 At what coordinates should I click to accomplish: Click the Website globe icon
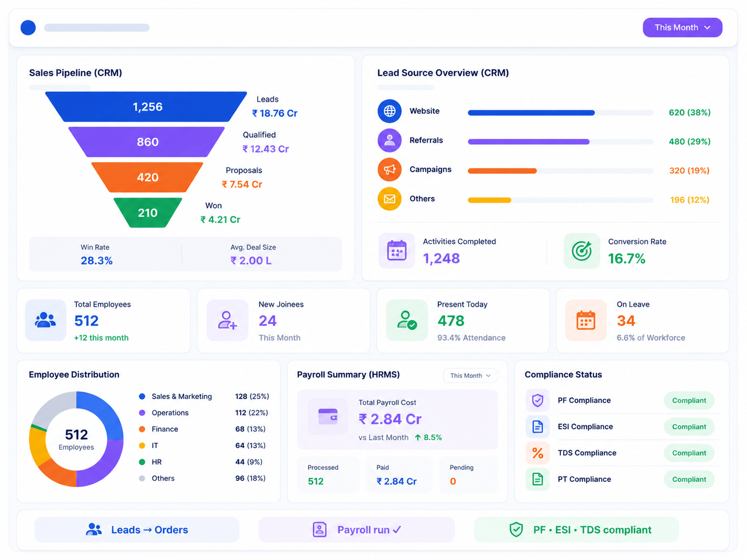tap(389, 111)
